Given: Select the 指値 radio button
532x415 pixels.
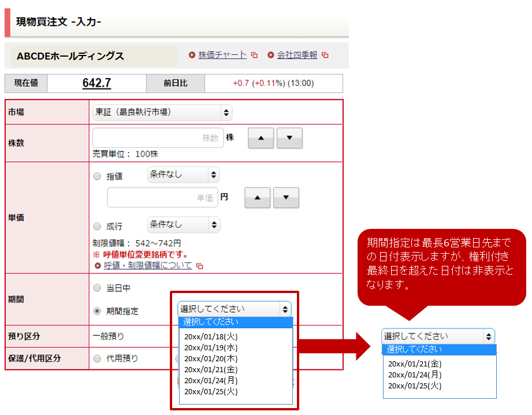Looking at the screenshot, I should click(98, 176).
